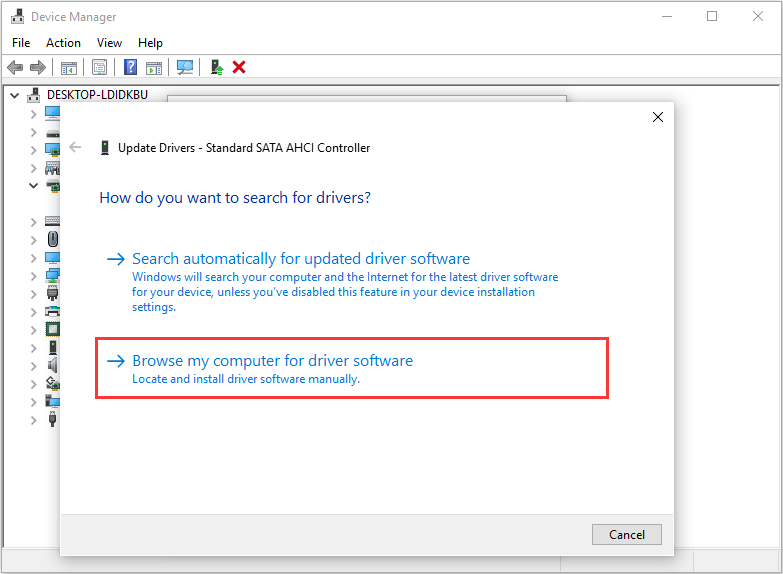
Task: Click the processor chip category icon
Action: pyautogui.click(x=52, y=329)
